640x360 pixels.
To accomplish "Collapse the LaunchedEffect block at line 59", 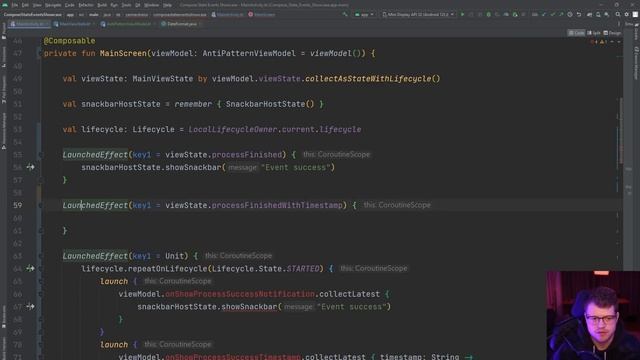I will point(40,205).
